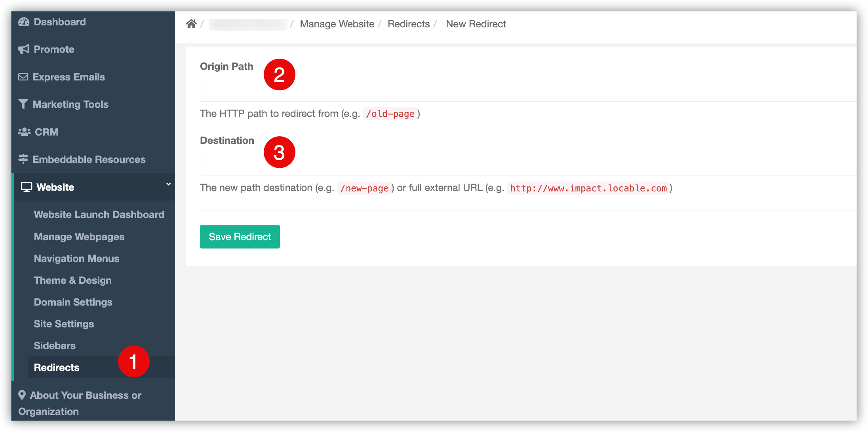Open Theme & Design submenu item
868x432 pixels.
point(73,280)
